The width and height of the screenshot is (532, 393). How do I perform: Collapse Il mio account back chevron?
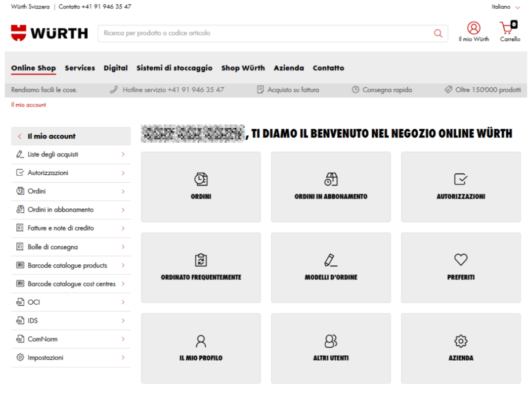point(20,136)
